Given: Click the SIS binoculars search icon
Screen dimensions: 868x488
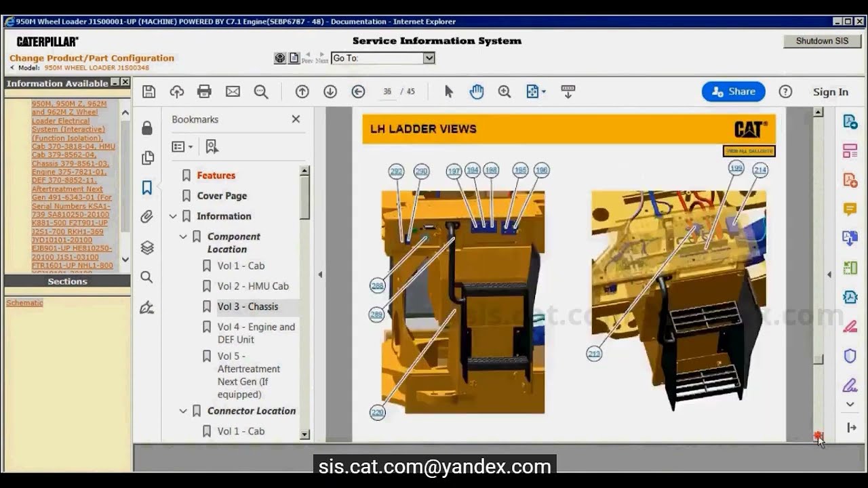Looking at the screenshot, I should tap(280, 58).
